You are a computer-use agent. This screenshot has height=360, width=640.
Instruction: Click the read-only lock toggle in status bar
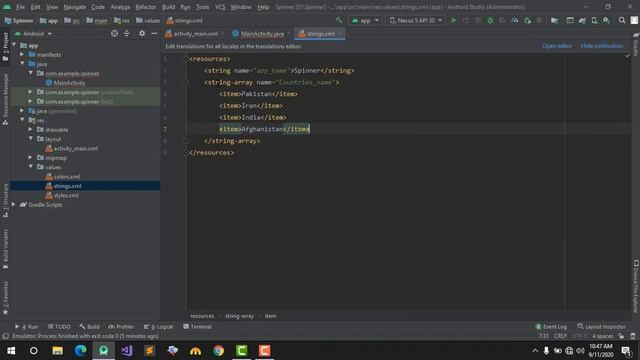pyautogui.click(x=621, y=336)
